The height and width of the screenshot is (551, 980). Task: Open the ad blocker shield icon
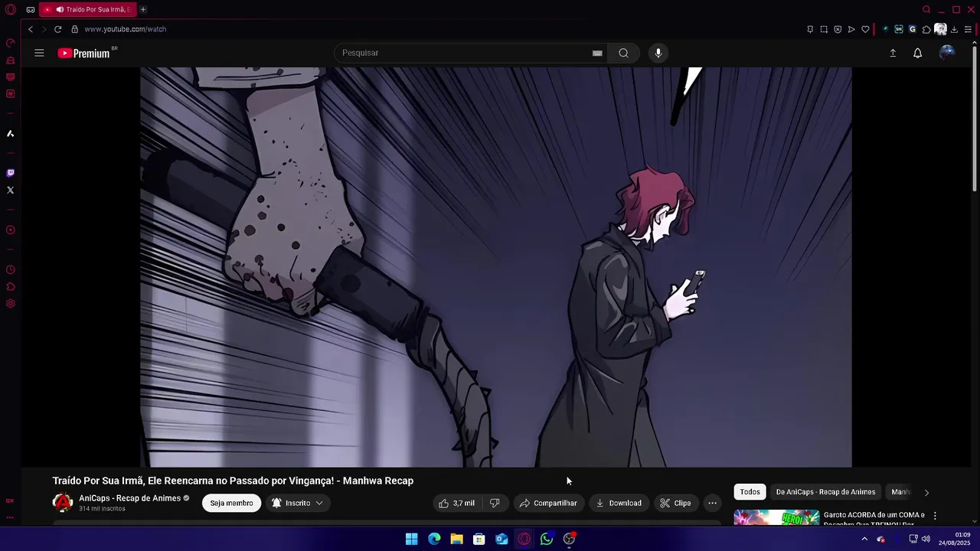pyautogui.click(x=838, y=29)
